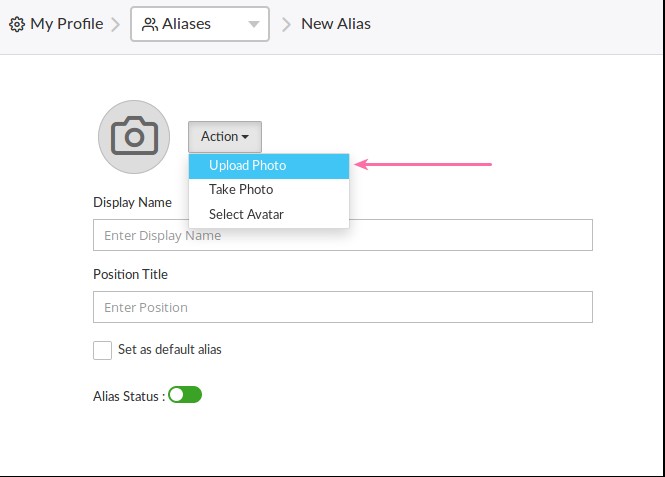
Task: Click the gear icon beside My Profile
Action: point(17,24)
